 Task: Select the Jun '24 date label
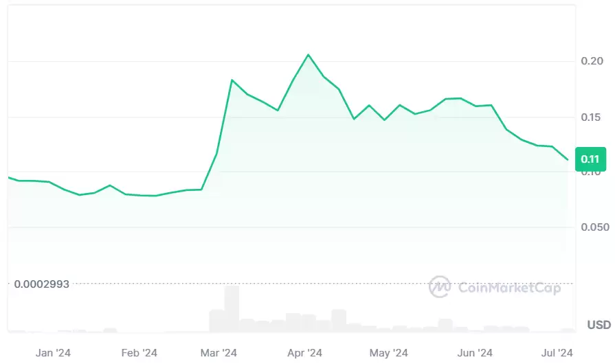point(475,353)
